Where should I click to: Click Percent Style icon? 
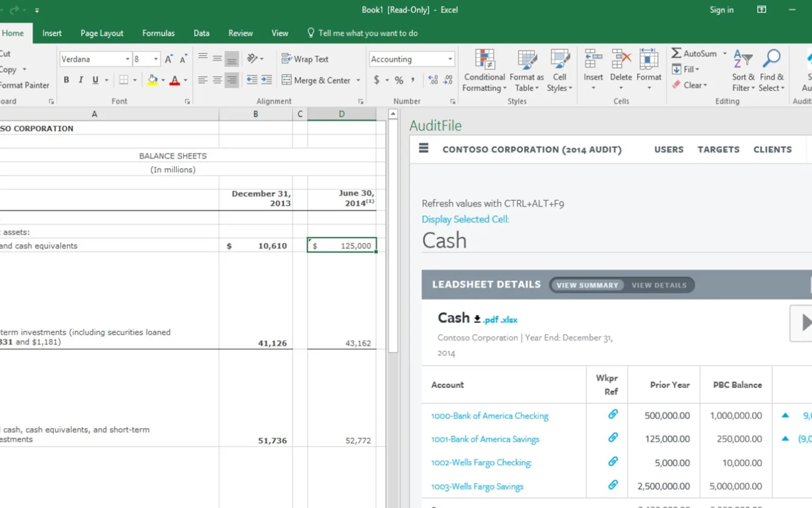point(399,80)
